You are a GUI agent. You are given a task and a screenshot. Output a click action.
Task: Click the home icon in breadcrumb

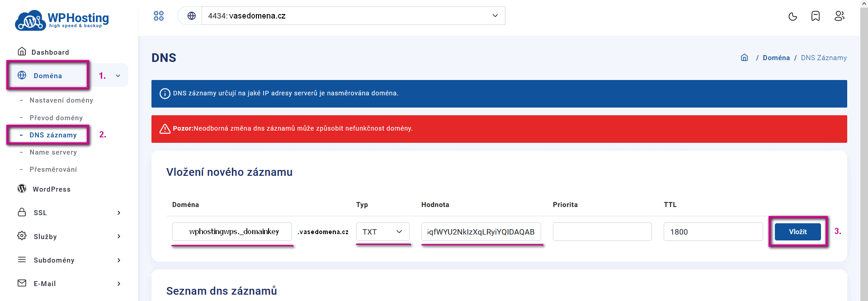744,58
